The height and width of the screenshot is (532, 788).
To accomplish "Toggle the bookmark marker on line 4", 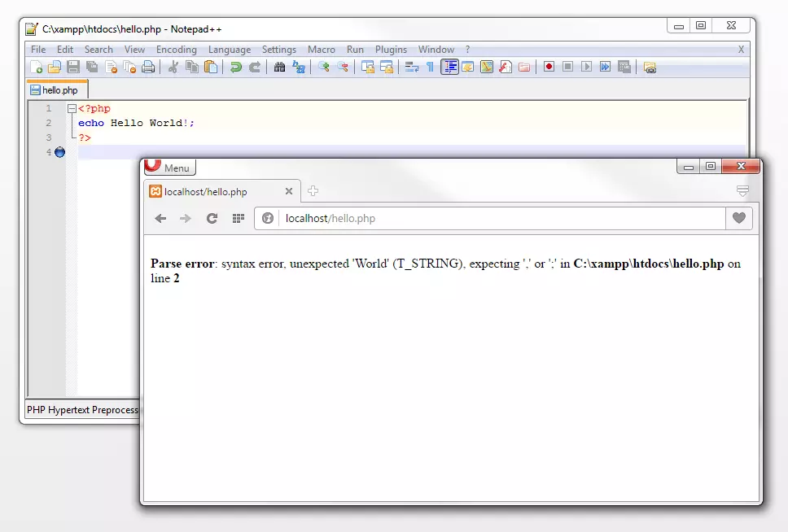I will click(x=59, y=151).
